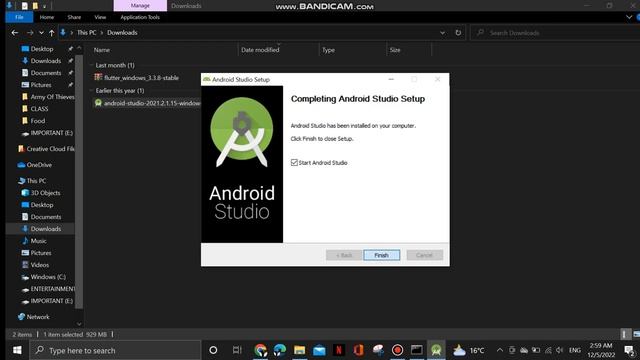The width and height of the screenshot is (640, 360).
Task: Open pinned Downloads in Quick access
Action: pyautogui.click(x=45, y=61)
